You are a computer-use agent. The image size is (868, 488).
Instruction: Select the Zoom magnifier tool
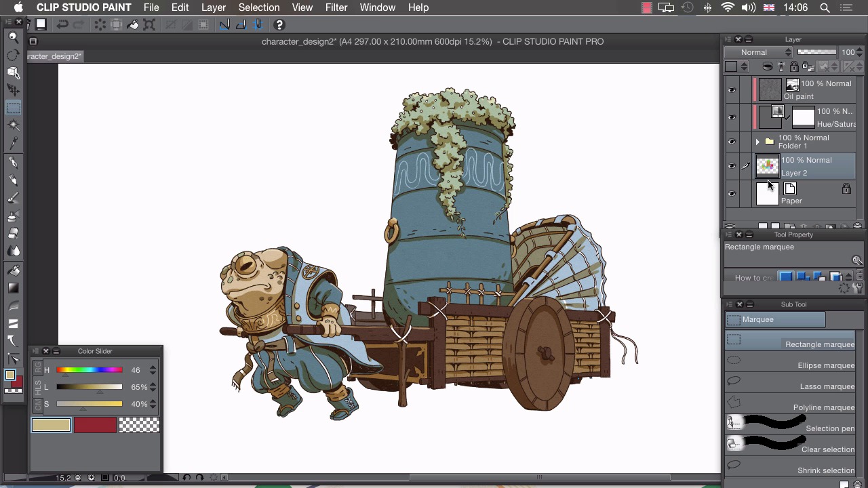pos(13,37)
